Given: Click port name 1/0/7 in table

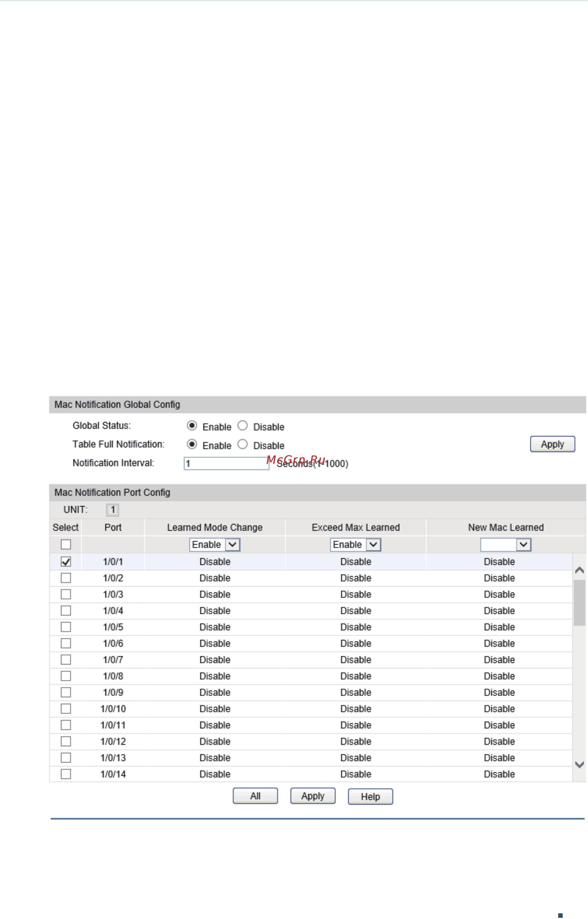Looking at the screenshot, I should (113, 660).
